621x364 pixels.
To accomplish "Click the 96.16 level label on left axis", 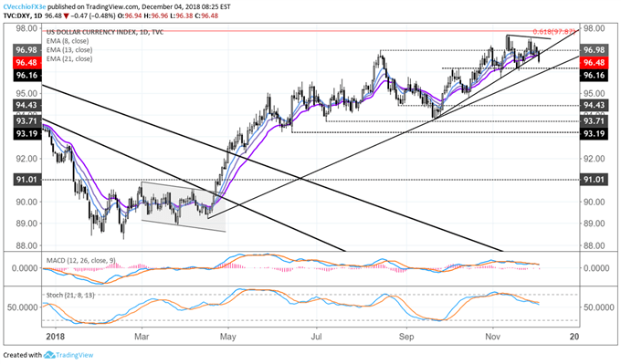I will [x=27, y=76].
